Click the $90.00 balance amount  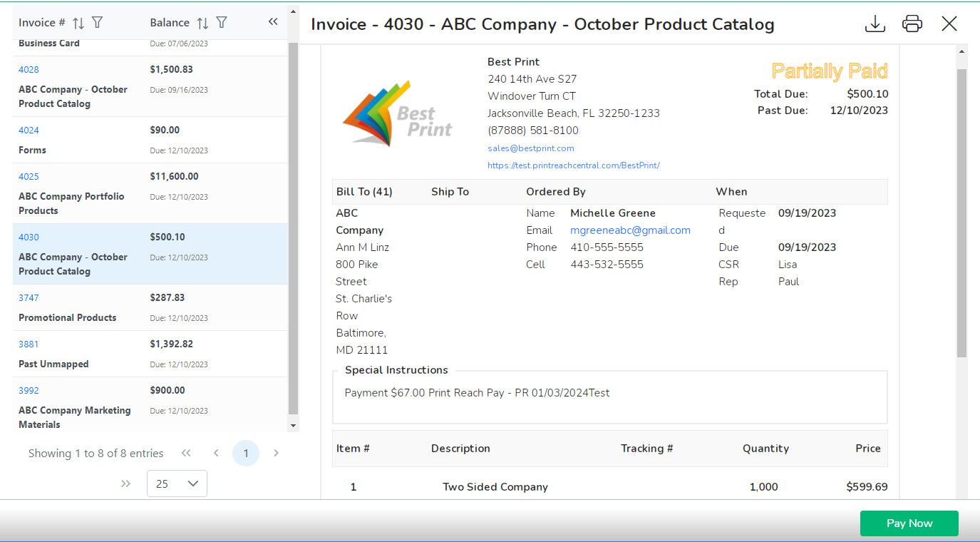click(x=165, y=130)
